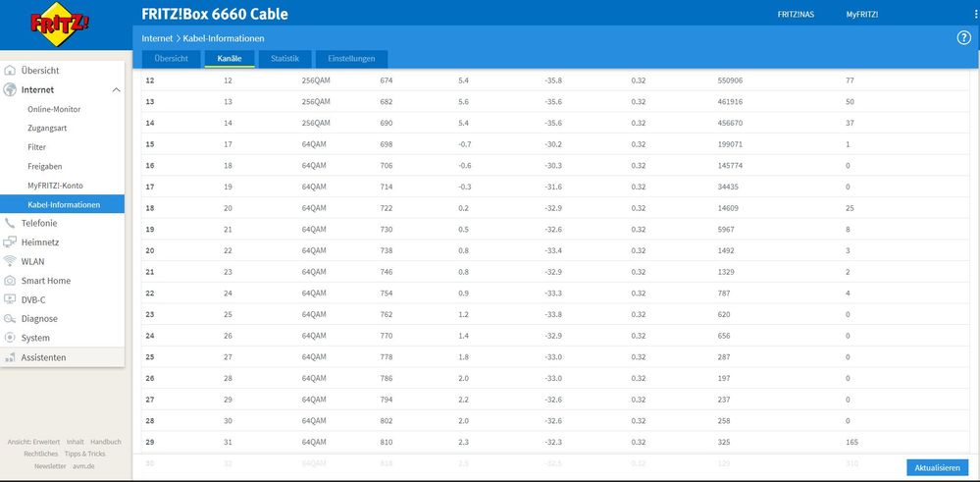Open the Einstellungen tab

[x=351, y=59]
